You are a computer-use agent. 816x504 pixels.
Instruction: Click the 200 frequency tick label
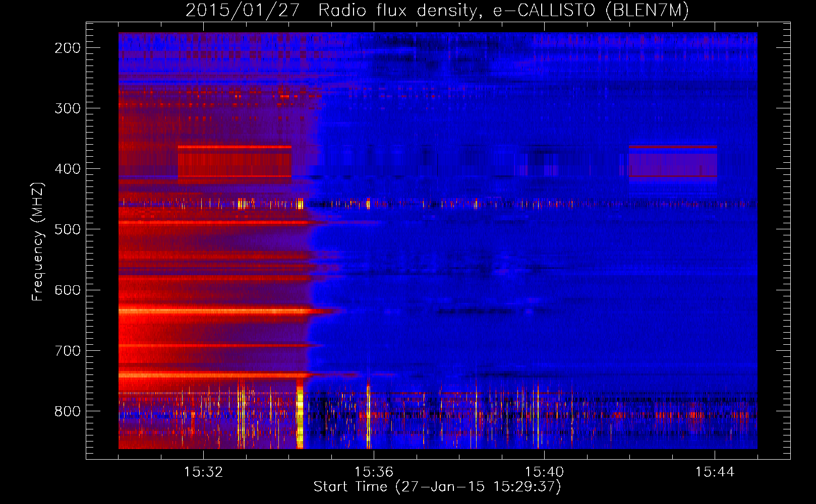(68, 48)
